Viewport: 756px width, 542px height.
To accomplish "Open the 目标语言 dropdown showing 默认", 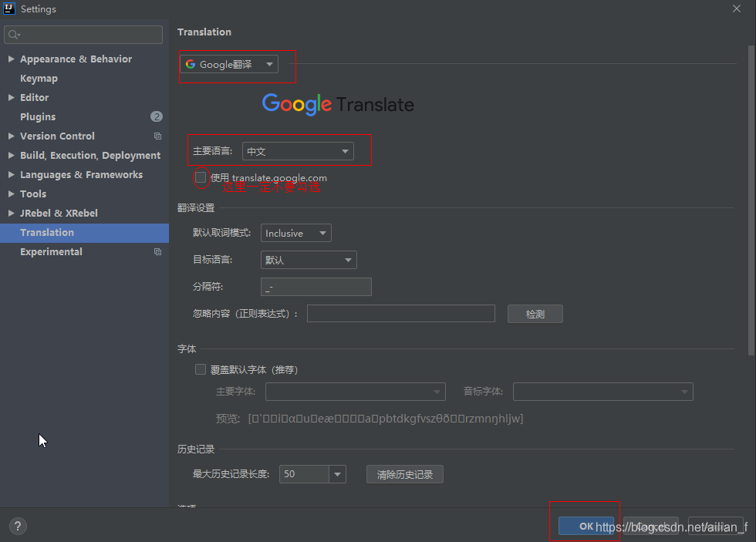I will pos(309,260).
